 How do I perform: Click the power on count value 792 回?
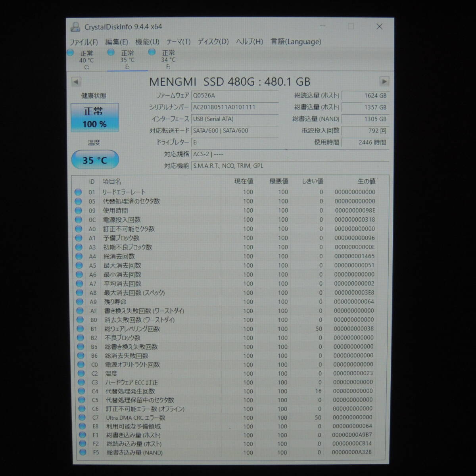[365, 131]
